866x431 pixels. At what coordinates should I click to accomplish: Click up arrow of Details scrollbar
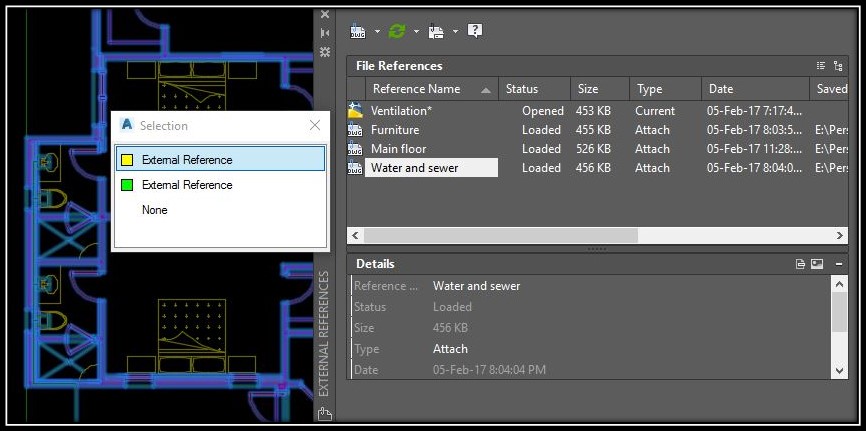pos(839,285)
